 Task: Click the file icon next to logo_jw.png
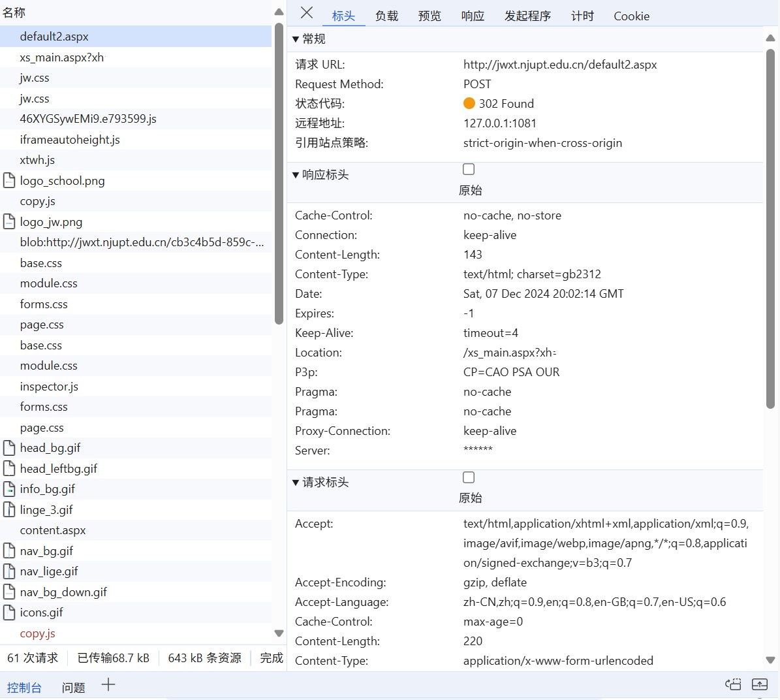8,221
